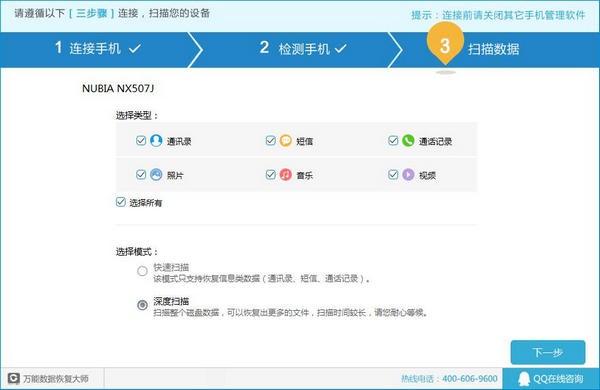The image size is (600, 390).
Task: Toggle the 照片 photos checkbox
Action: point(141,175)
